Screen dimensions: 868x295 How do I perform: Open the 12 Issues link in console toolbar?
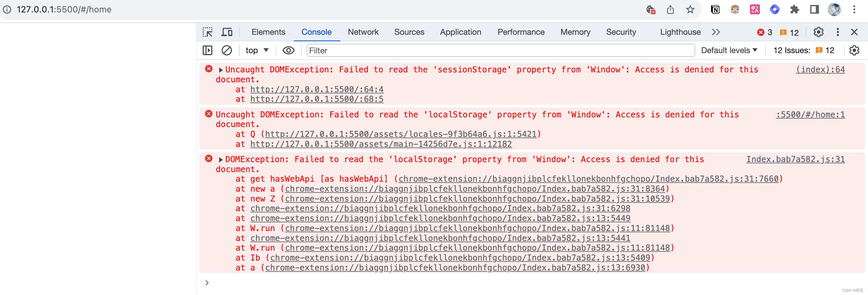coord(804,51)
